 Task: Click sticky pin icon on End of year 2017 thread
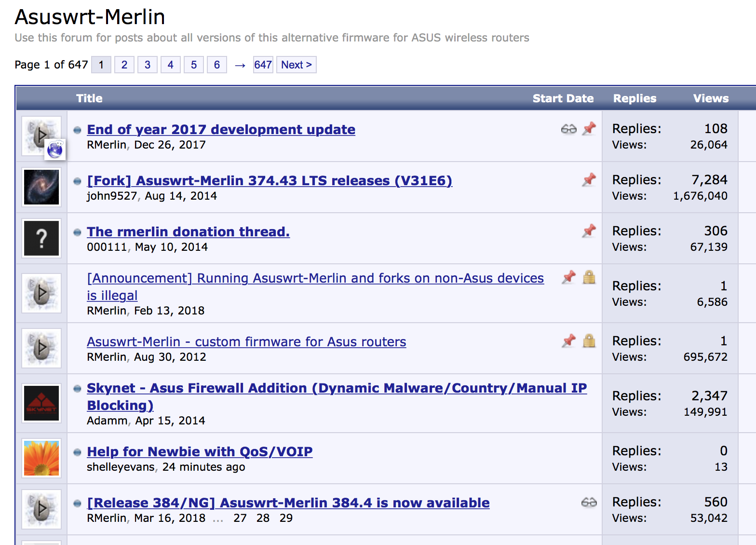(x=589, y=129)
